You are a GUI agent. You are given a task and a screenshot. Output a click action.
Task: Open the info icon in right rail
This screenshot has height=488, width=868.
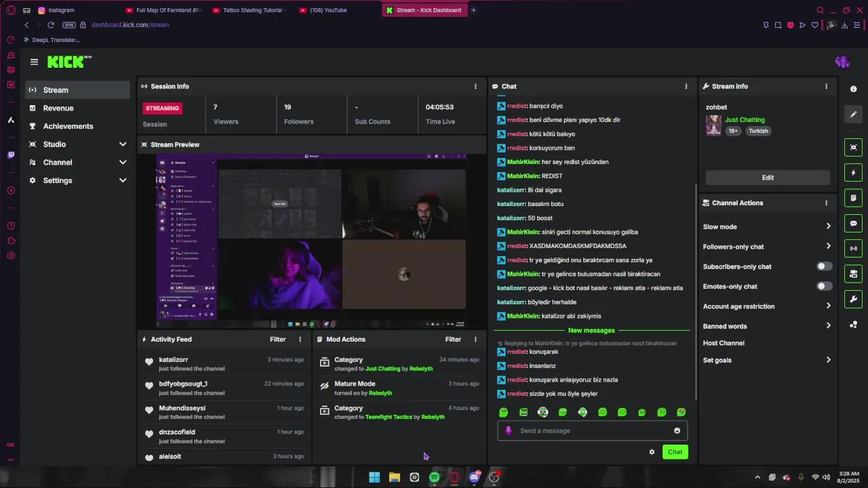click(x=853, y=89)
